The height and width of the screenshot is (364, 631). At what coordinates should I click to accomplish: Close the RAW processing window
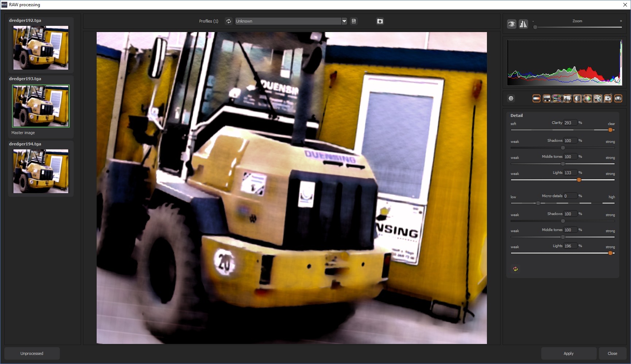pos(625,5)
